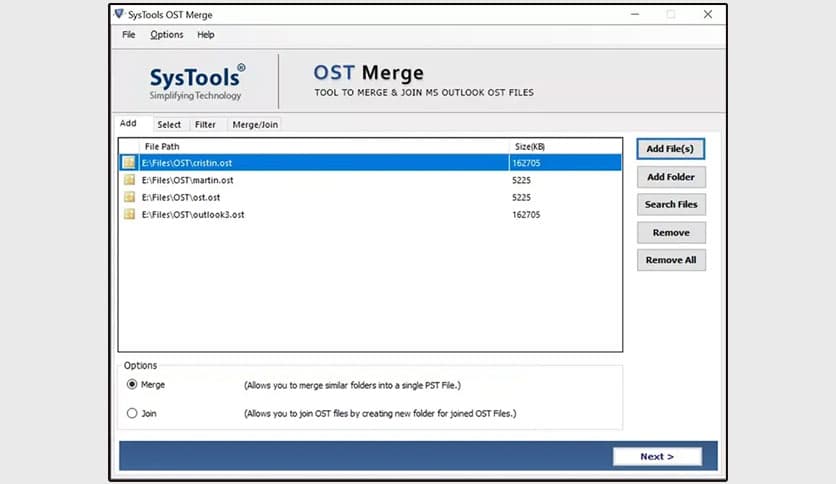Click the Join option description text
The image size is (836, 484).
[x=380, y=413]
